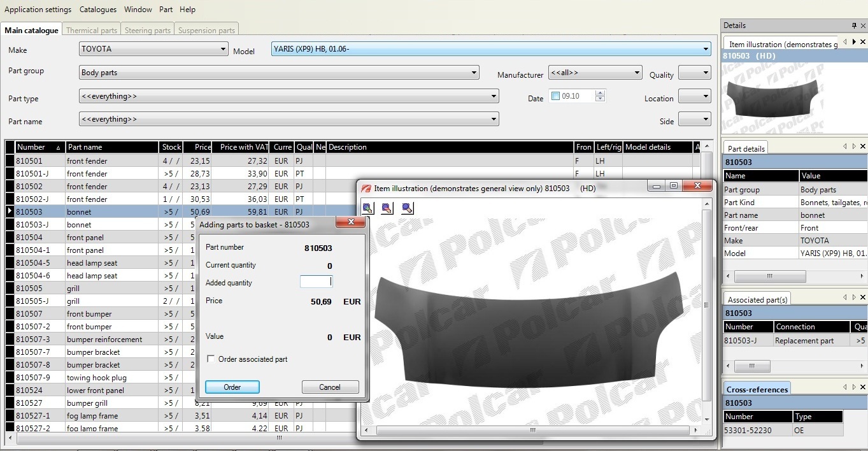Click next tab arrow in Part details strip

[x=854, y=147]
